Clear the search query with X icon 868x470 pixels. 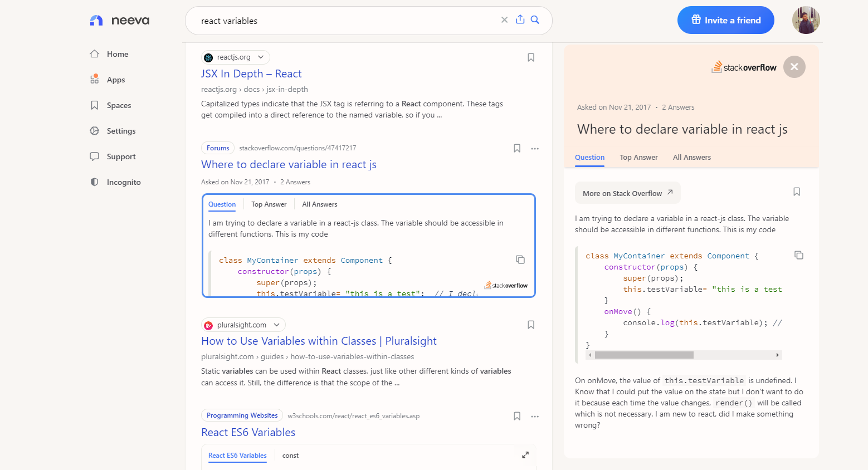point(504,20)
